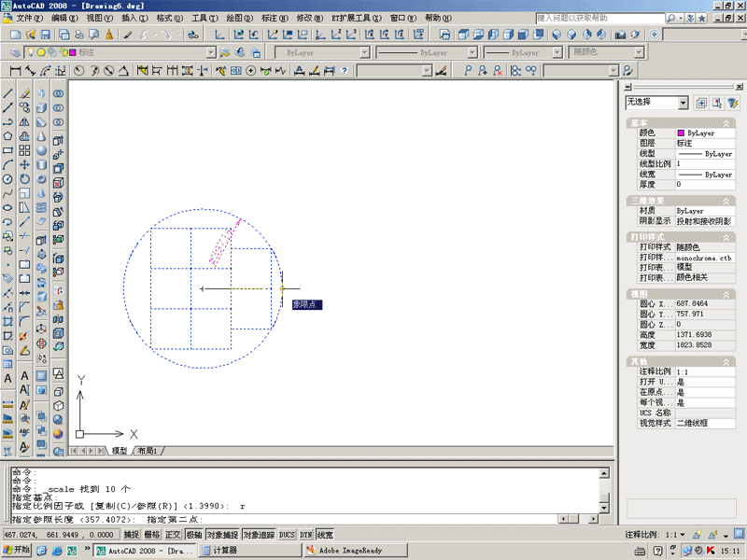Select the Diameter dimension tool
Image resolution: width=747 pixels, height=560 pixels.
(109, 71)
